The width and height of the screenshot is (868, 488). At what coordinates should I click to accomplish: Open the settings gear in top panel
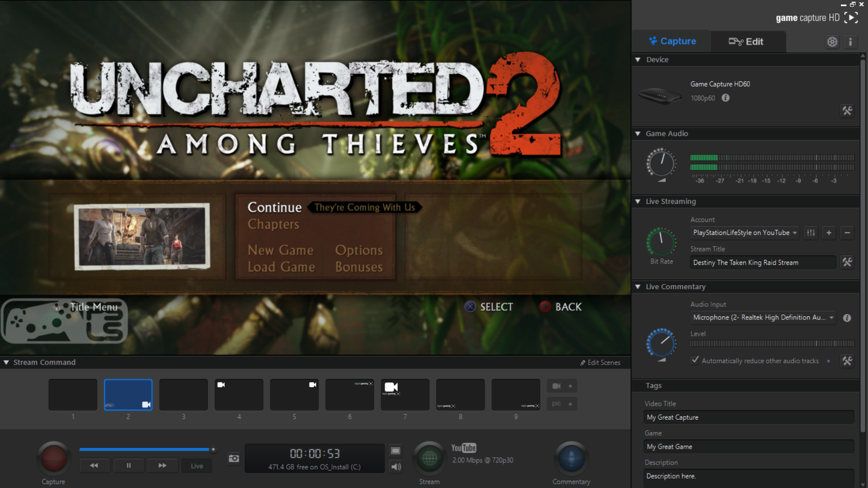coord(832,42)
